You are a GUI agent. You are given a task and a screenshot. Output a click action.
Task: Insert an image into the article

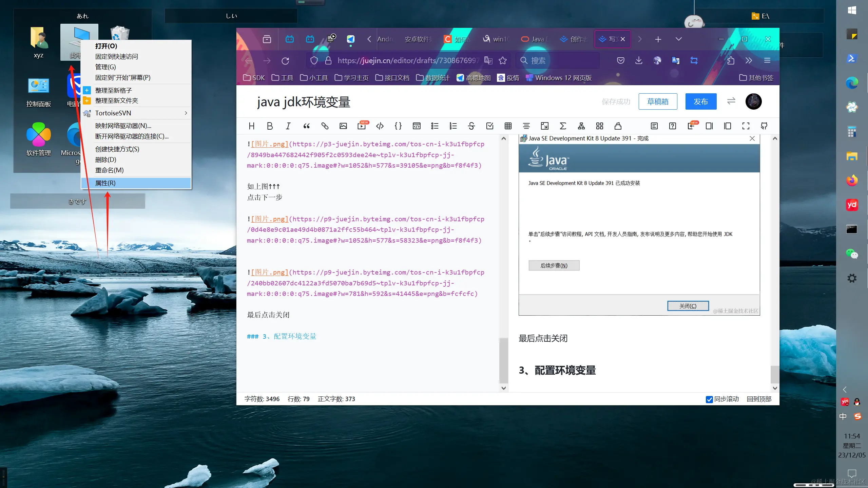[343, 126]
